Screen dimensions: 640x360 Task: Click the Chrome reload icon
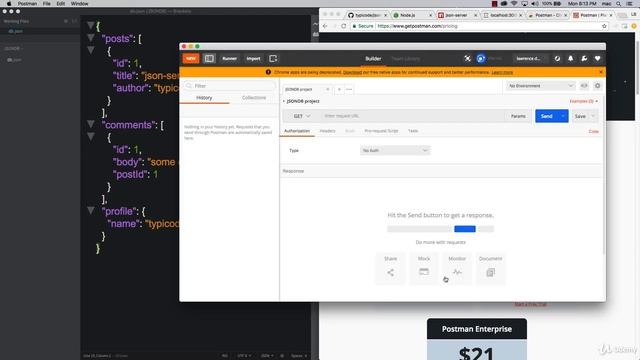[x=344, y=26]
